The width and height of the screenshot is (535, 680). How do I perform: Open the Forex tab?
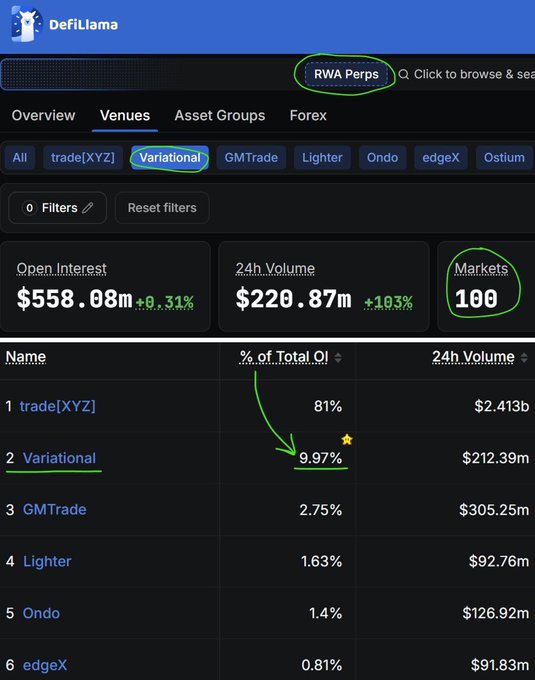point(308,115)
